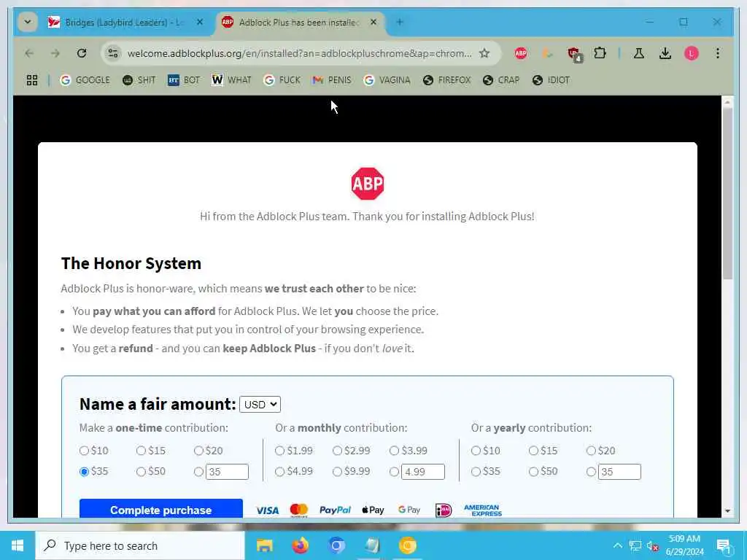The width and height of the screenshot is (747, 560).
Task: Open Chrome three-dot menu
Action: (x=718, y=53)
